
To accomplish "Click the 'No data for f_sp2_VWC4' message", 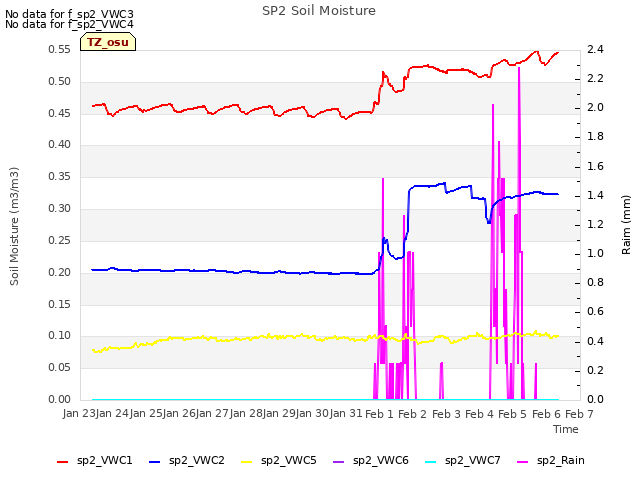I will pos(69,24).
